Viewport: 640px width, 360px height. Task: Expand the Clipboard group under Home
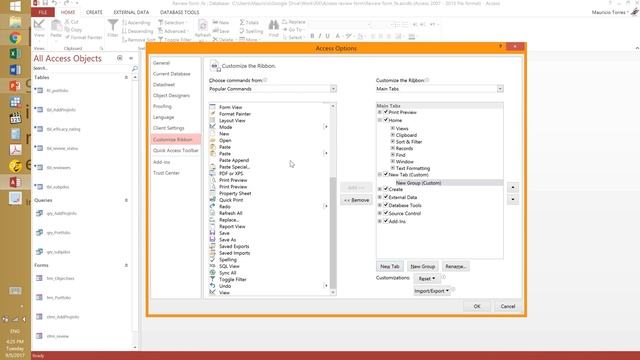pos(393,135)
